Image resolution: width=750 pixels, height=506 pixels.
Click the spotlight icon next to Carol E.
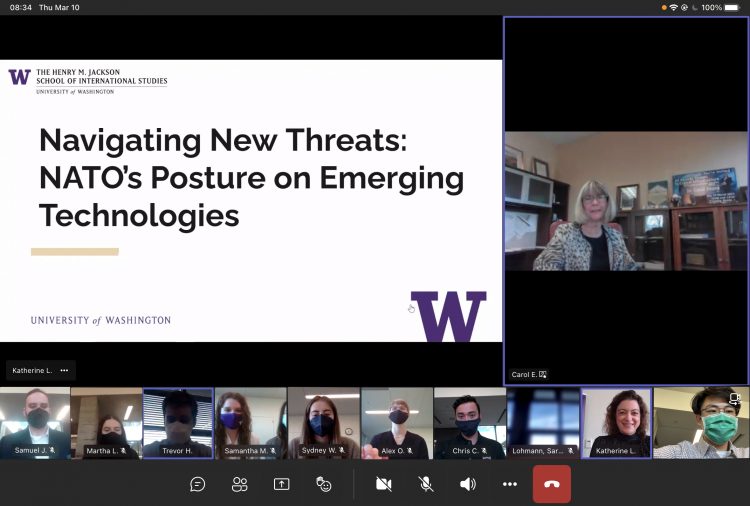[543, 374]
